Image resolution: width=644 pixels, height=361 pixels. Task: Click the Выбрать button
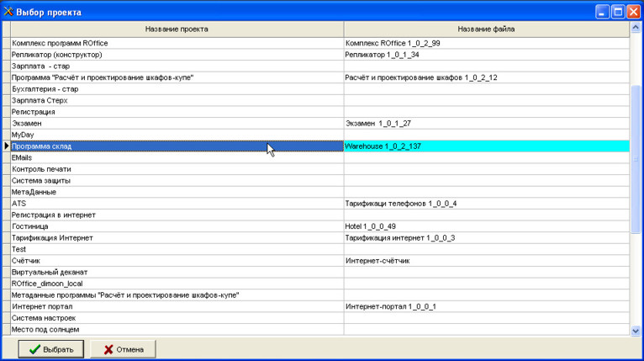click(x=50, y=349)
